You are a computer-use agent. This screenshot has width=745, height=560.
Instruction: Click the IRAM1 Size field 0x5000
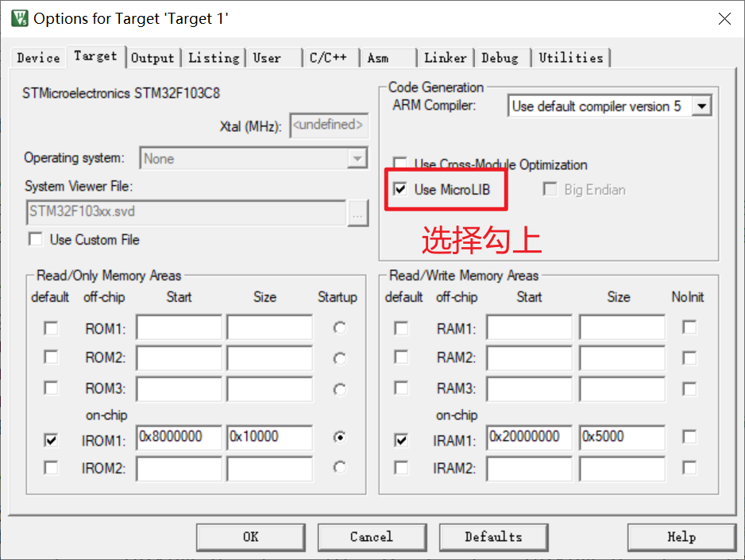(x=622, y=438)
